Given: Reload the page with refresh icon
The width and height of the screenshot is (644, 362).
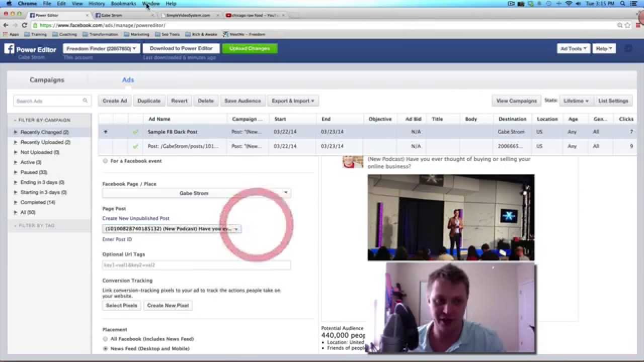Looking at the screenshot, I should (x=24, y=25).
